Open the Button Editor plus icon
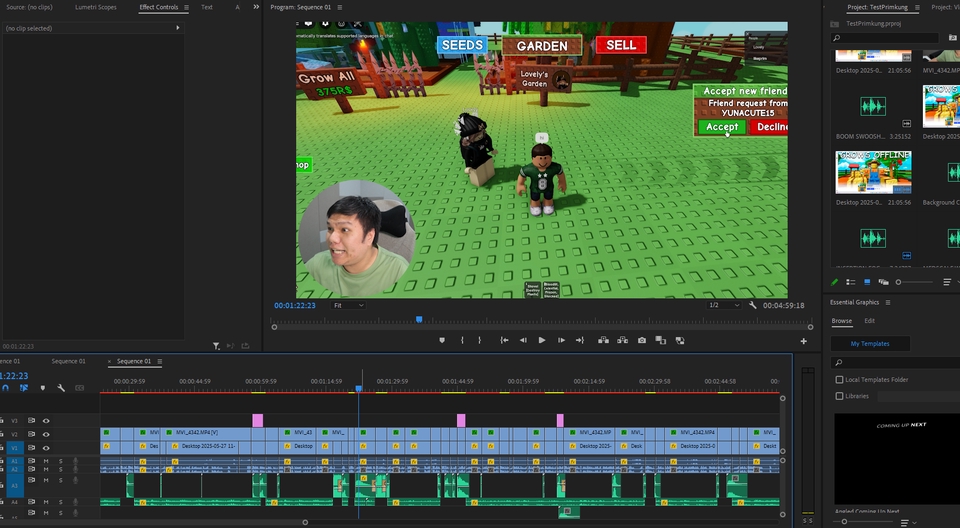The width and height of the screenshot is (960, 528). pyautogui.click(x=803, y=341)
